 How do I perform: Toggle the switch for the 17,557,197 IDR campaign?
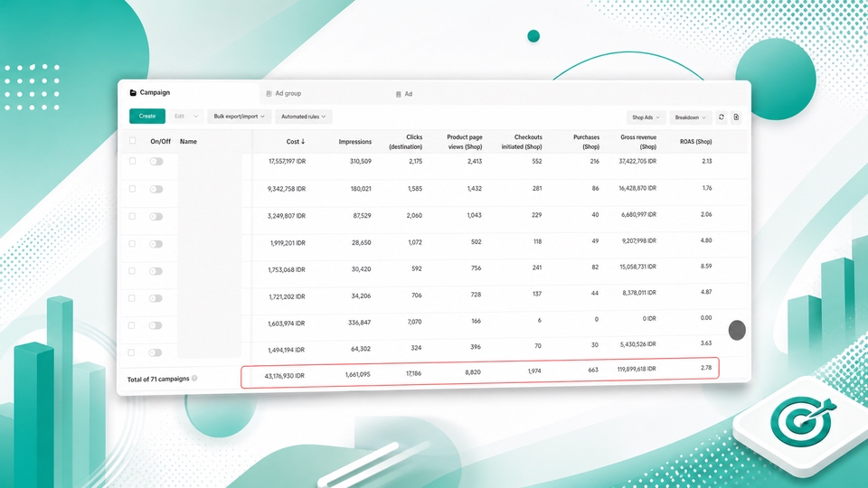tap(156, 162)
